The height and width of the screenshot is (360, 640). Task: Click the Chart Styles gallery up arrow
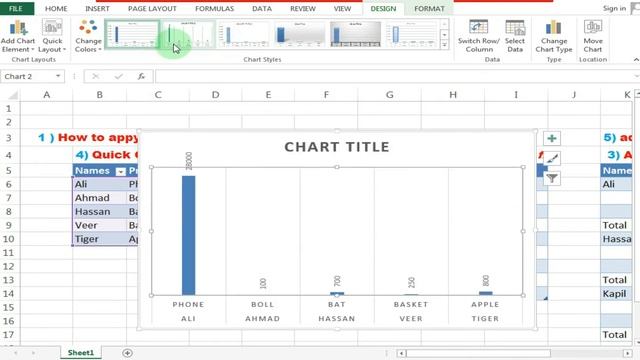[444, 24]
